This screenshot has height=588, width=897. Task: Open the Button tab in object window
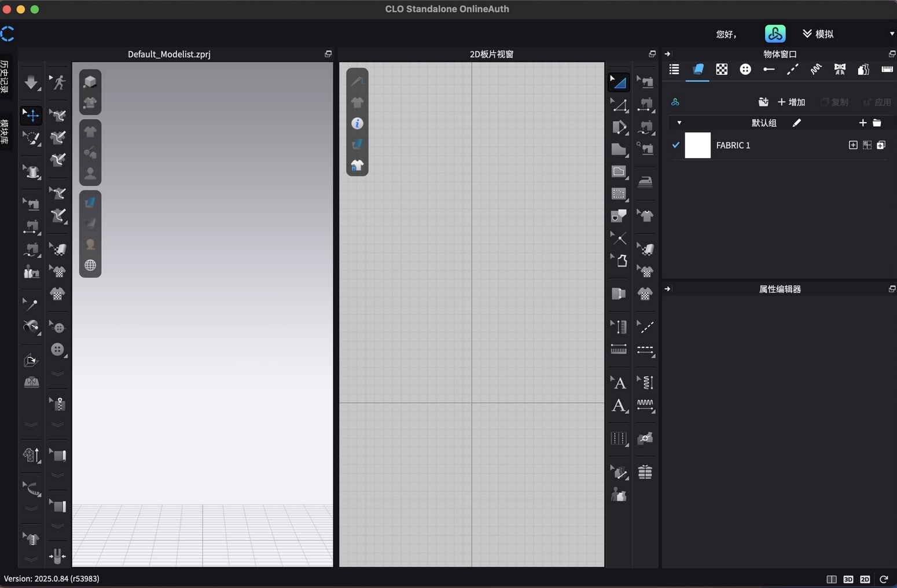point(745,69)
